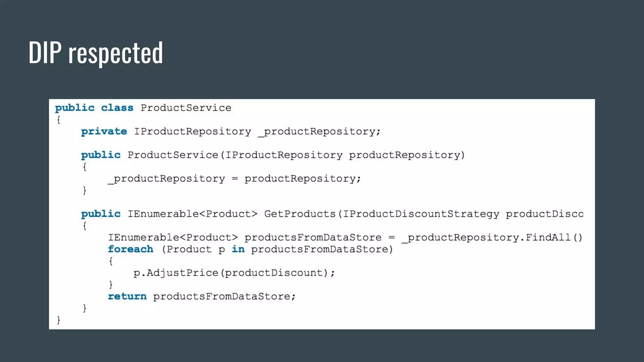
Task: Click productsFromDataStore in the return statement
Action: [221, 296]
